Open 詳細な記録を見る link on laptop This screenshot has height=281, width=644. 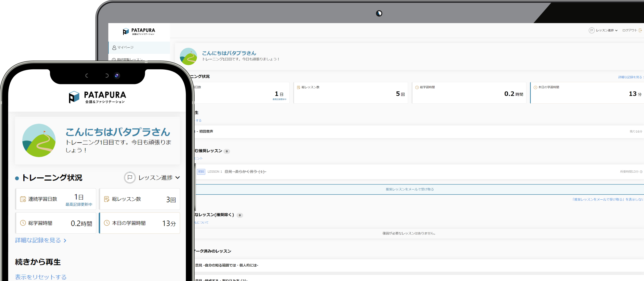(631, 77)
